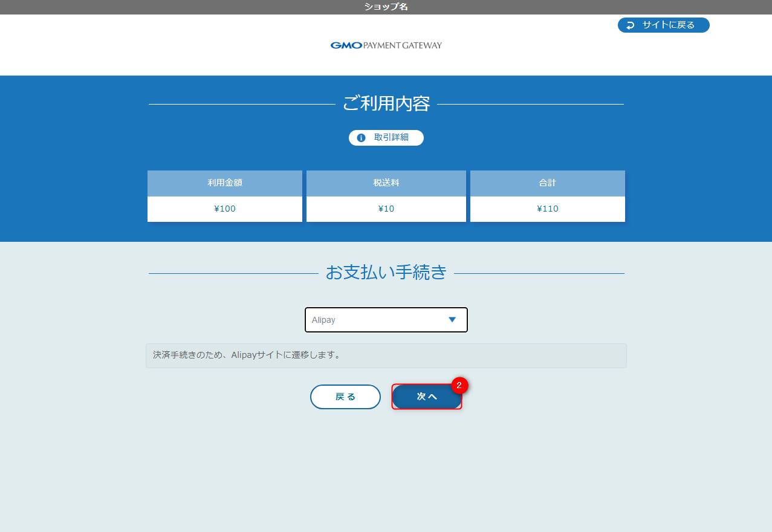The width and height of the screenshot is (772, 532).
Task: Expand the payment method selection list
Action: (x=386, y=319)
